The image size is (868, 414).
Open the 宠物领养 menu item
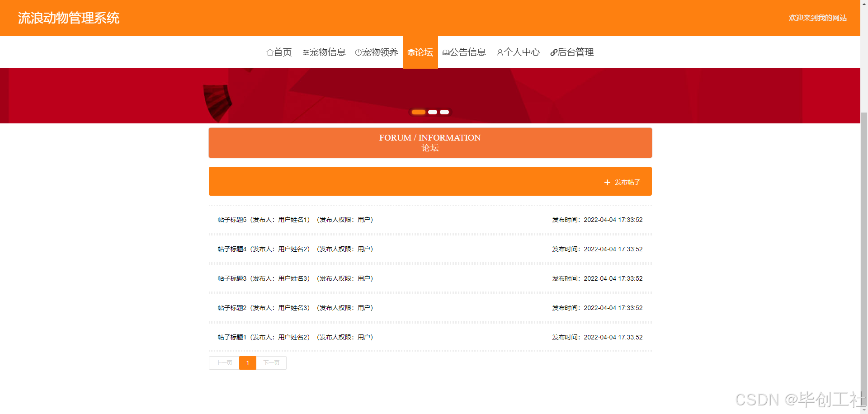[x=377, y=52]
